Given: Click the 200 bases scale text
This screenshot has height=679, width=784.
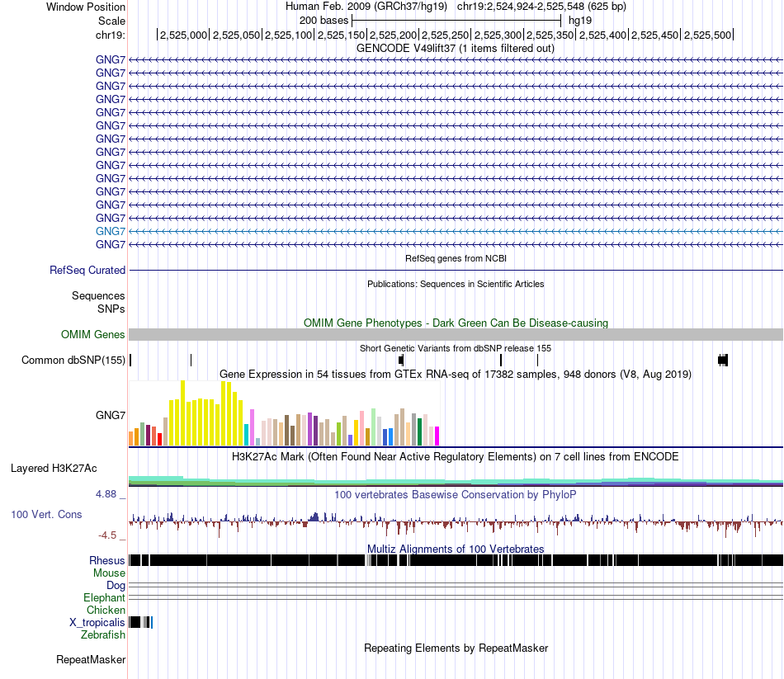Looking at the screenshot, I should (324, 21).
